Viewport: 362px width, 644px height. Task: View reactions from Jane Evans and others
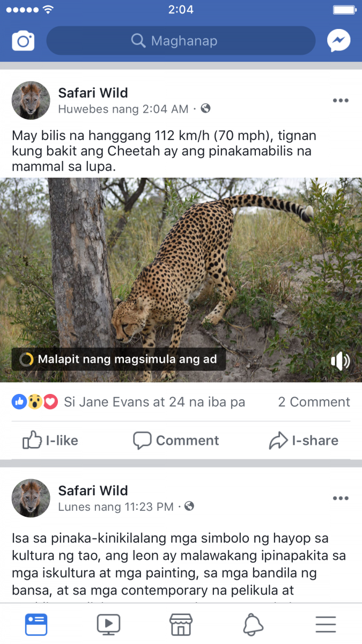154,402
